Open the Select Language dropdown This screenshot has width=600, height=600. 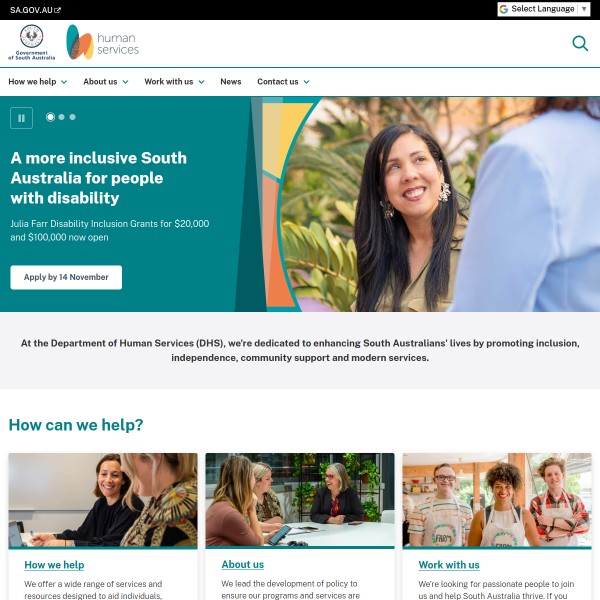click(x=544, y=9)
